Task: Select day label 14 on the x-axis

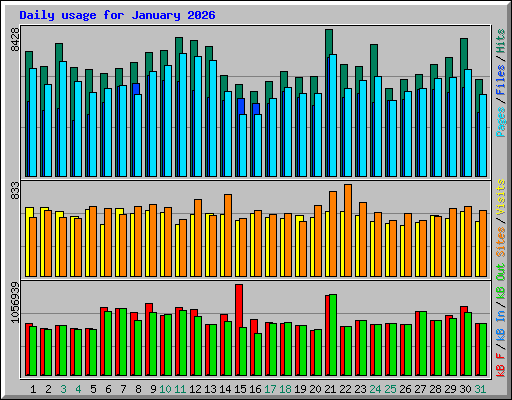Action: pos(225,389)
